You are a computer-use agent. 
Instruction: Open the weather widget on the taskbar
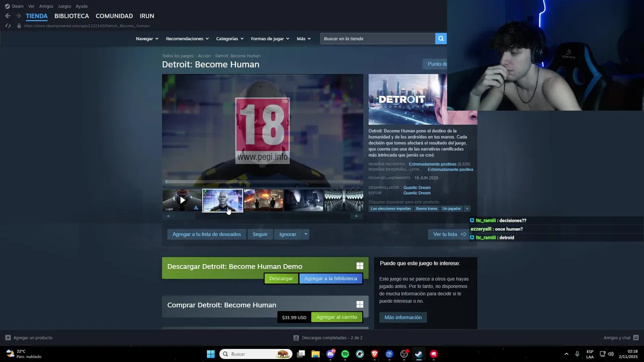click(24, 354)
